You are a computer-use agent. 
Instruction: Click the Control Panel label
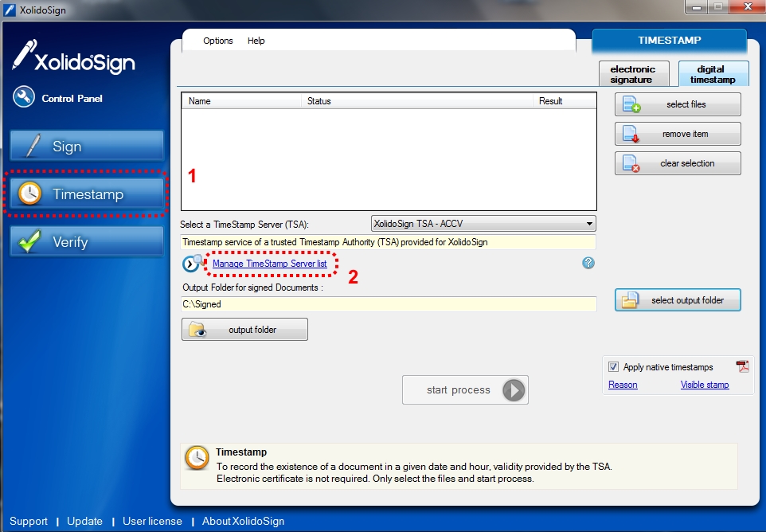tap(72, 98)
